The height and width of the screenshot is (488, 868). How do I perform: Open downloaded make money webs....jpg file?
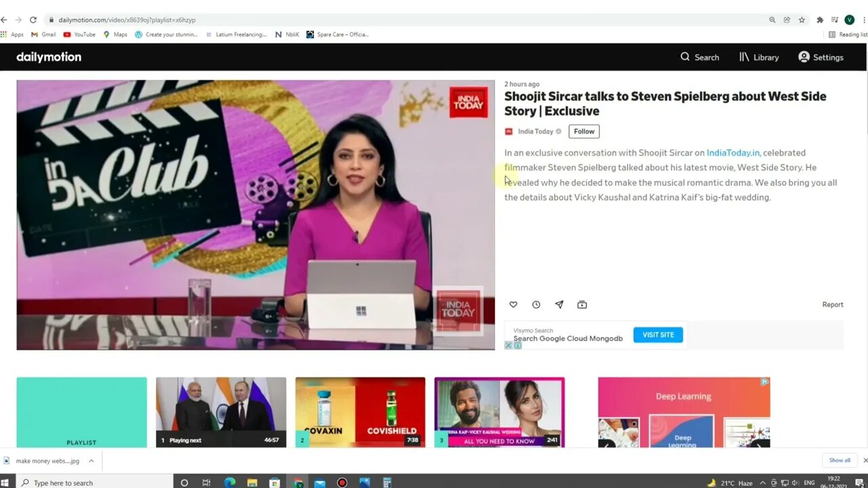pos(42,461)
